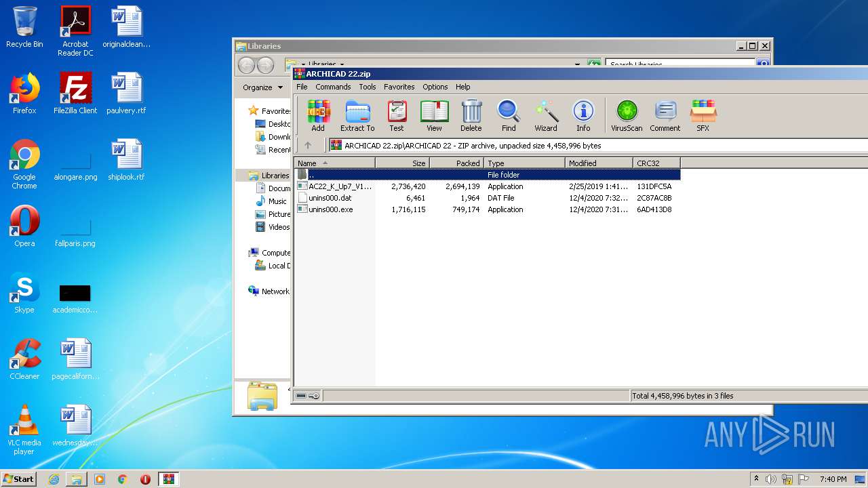Open paulvery.rtf desktop document
The width and height of the screenshot is (868, 488).
click(x=126, y=94)
